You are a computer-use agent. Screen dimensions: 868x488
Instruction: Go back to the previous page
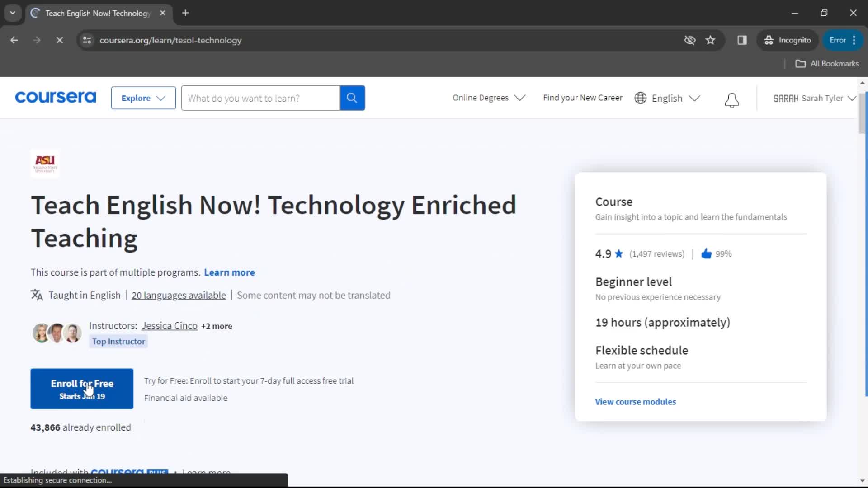click(x=14, y=40)
